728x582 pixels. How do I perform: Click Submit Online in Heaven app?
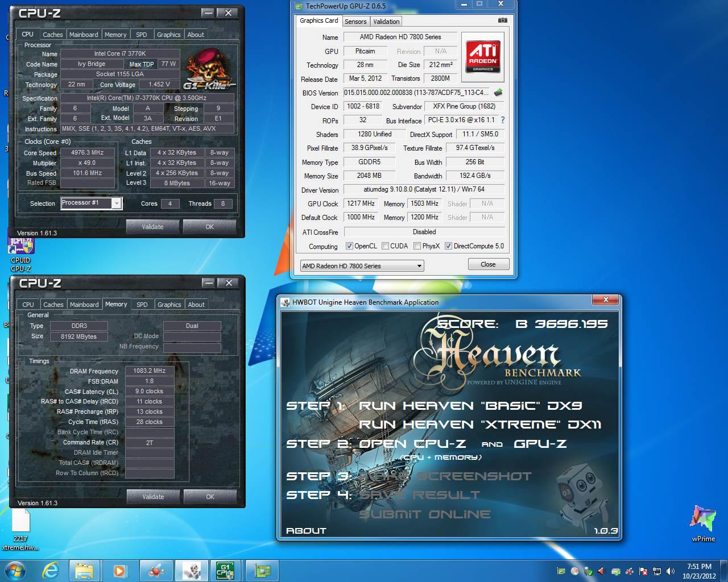[x=425, y=514]
